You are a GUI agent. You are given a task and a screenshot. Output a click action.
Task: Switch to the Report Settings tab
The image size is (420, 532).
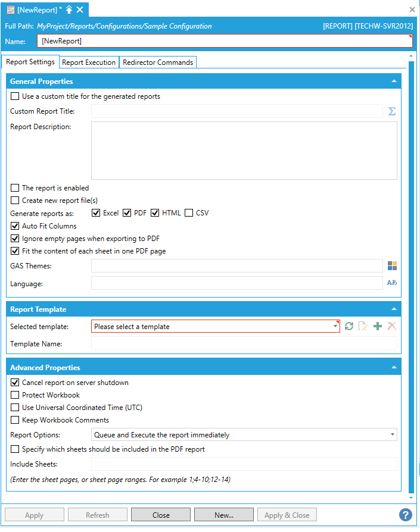(x=30, y=62)
